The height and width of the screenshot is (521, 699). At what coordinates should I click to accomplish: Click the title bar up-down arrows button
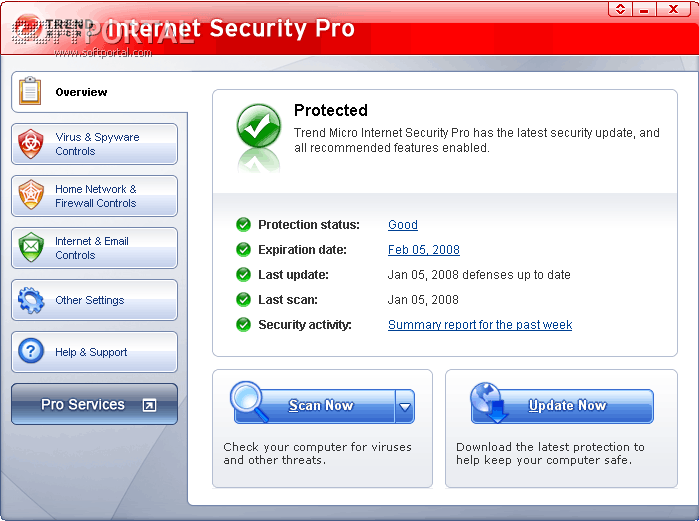coord(621,9)
